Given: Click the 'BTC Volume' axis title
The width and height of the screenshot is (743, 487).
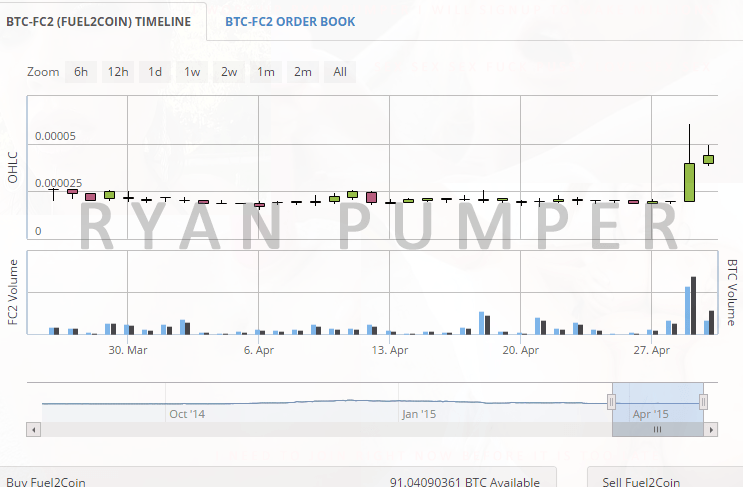Looking at the screenshot, I should [x=732, y=292].
